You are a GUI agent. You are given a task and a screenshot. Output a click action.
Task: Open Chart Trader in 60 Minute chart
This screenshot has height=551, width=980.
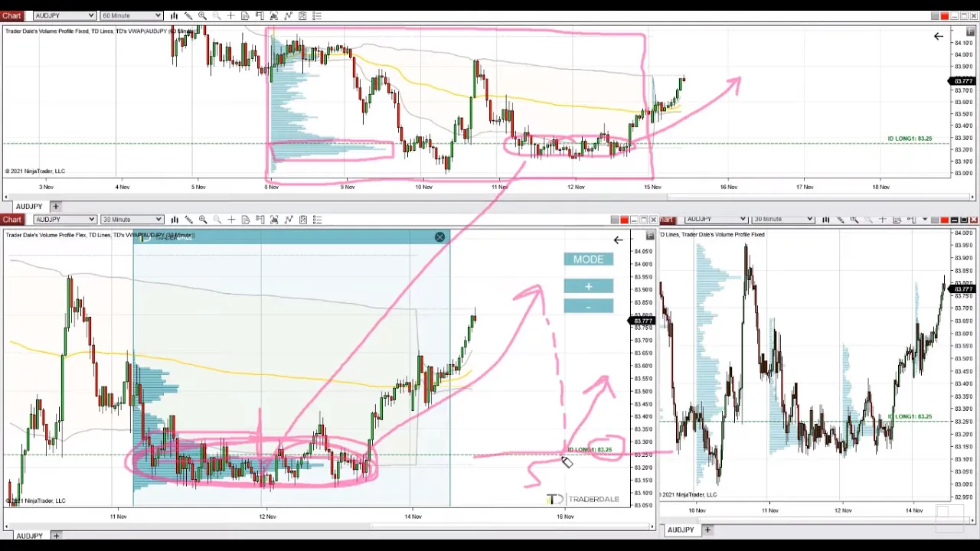(260, 15)
